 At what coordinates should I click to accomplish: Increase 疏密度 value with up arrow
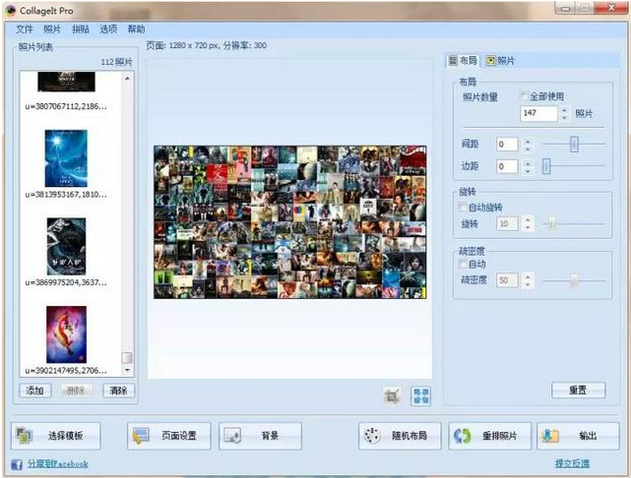pyautogui.click(x=527, y=276)
